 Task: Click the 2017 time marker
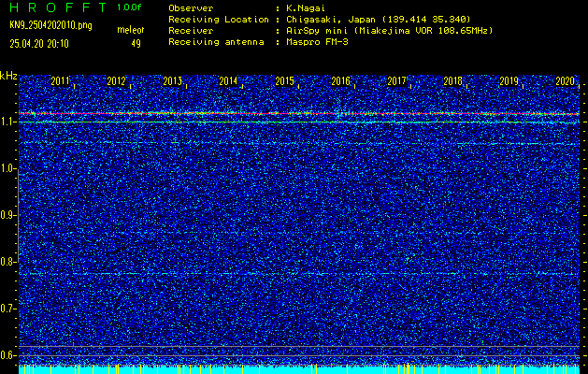(x=396, y=81)
